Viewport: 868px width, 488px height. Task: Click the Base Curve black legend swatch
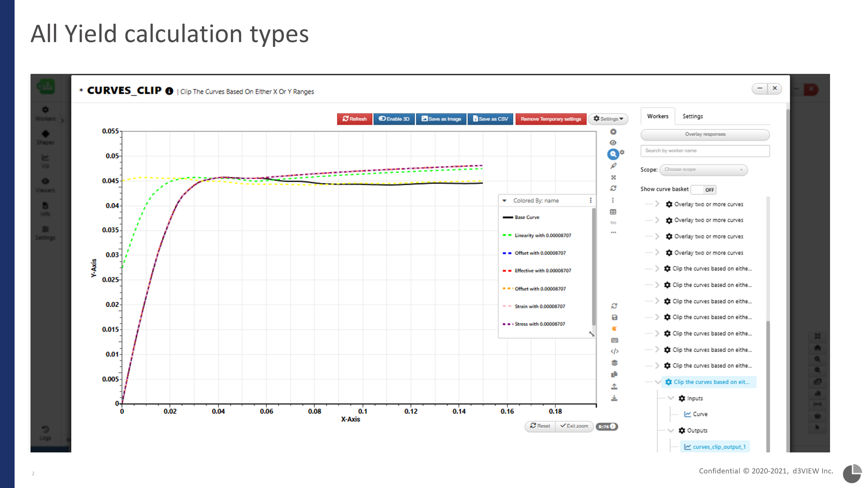(508, 217)
